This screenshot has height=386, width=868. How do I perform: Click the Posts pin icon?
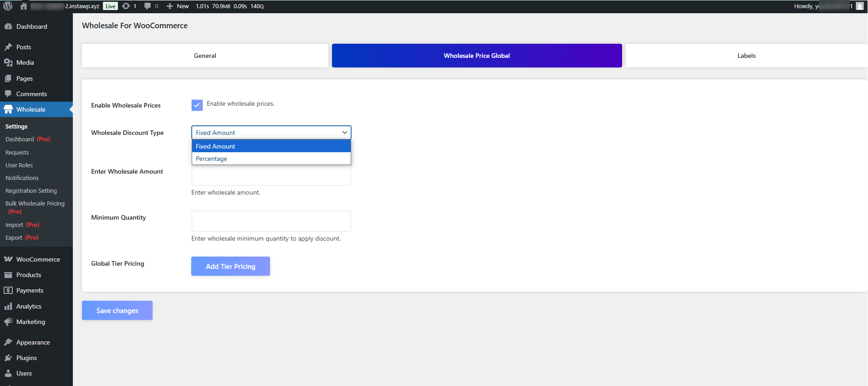[8, 47]
